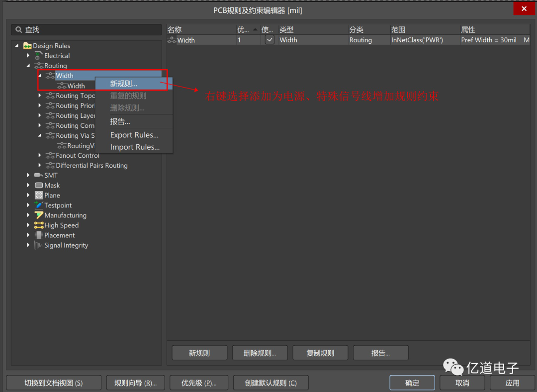This screenshot has width=537, height=392.
Task: Click the 复制规则 button
Action: pyautogui.click(x=320, y=353)
